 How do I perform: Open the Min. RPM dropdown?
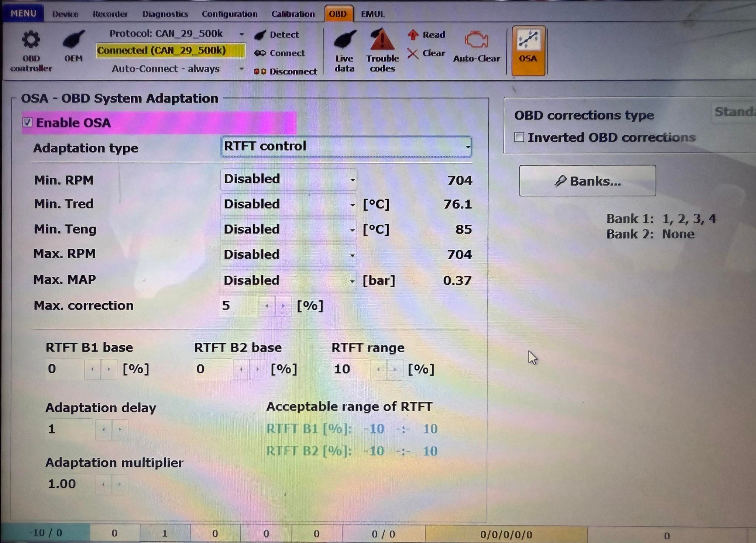click(x=289, y=180)
